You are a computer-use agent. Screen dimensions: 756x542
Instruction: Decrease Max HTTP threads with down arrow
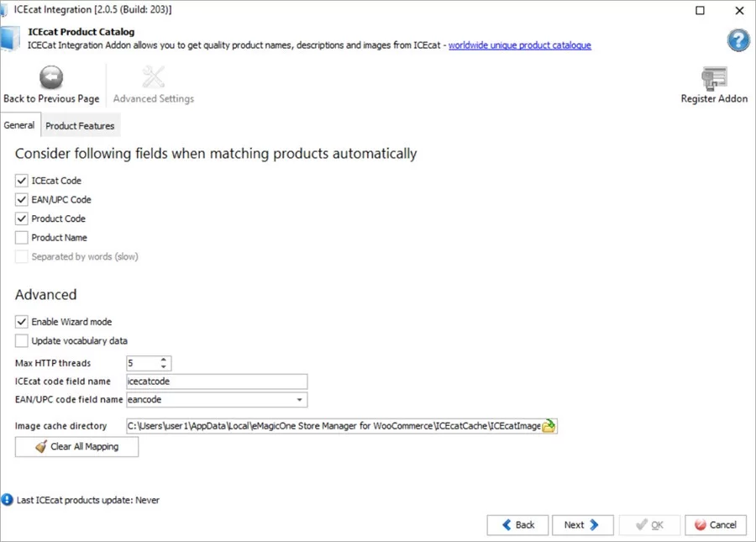[165, 366]
